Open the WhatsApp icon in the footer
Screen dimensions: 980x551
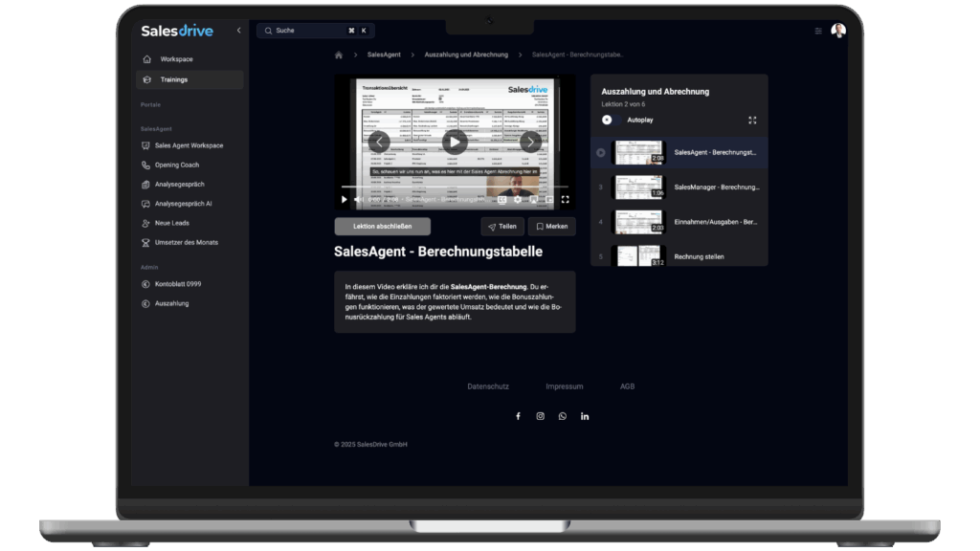tap(563, 416)
